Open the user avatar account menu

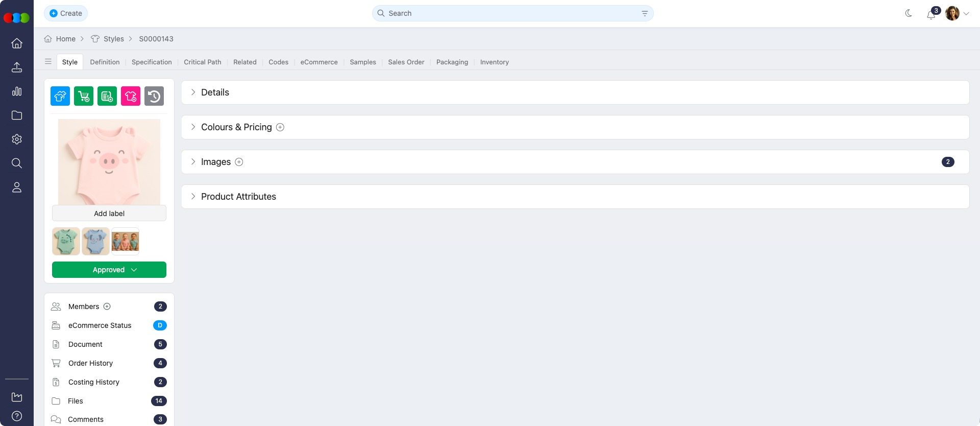(957, 13)
